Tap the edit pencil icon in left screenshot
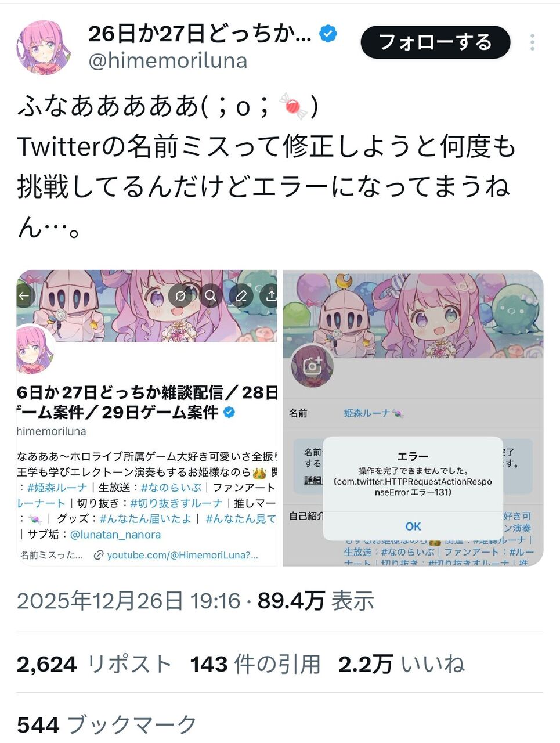560x743 pixels. tap(241, 296)
